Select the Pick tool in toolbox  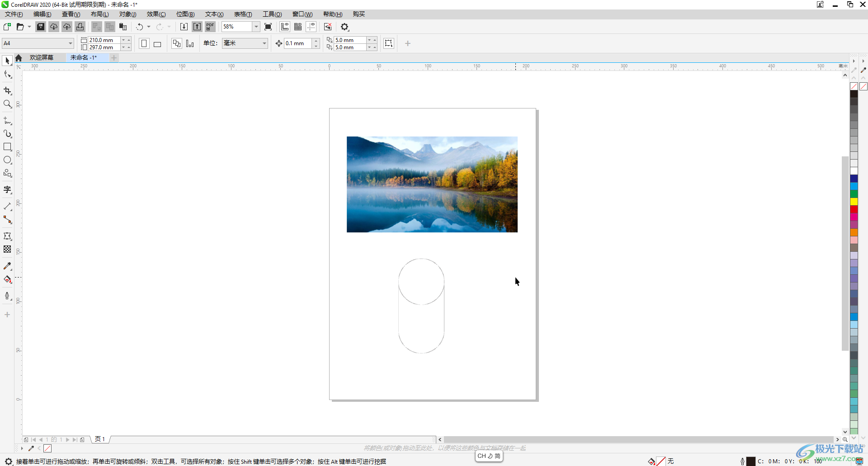[x=7, y=61]
